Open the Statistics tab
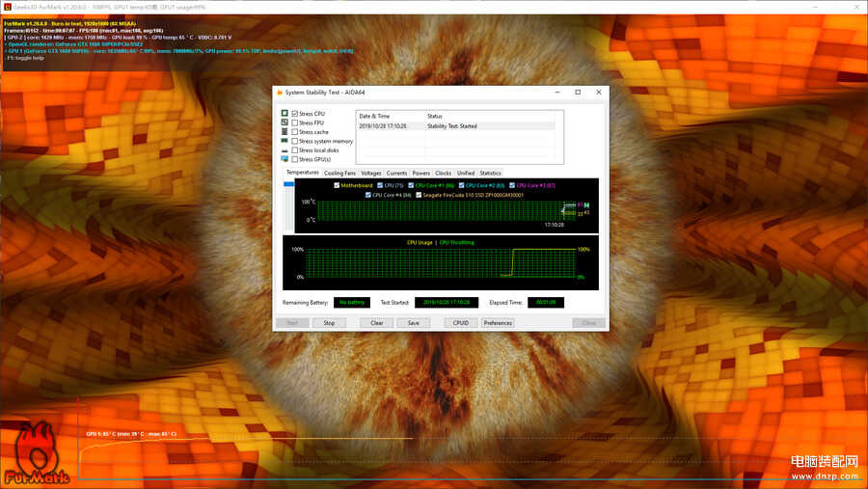Screen dimensions: 868x489 491,174
